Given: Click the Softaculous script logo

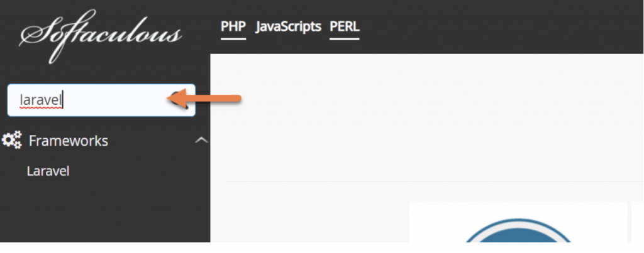Looking at the screenshot, I should tap(100, 36).
